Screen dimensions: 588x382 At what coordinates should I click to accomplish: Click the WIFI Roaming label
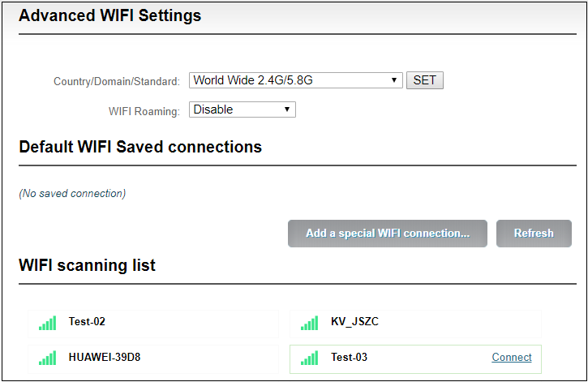[x=144, y=111]
